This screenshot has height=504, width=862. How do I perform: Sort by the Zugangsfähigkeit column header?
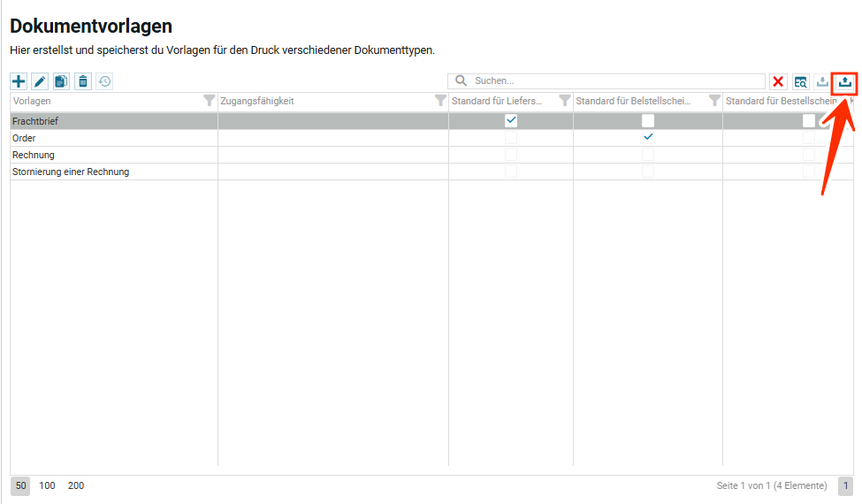point(318,101)
